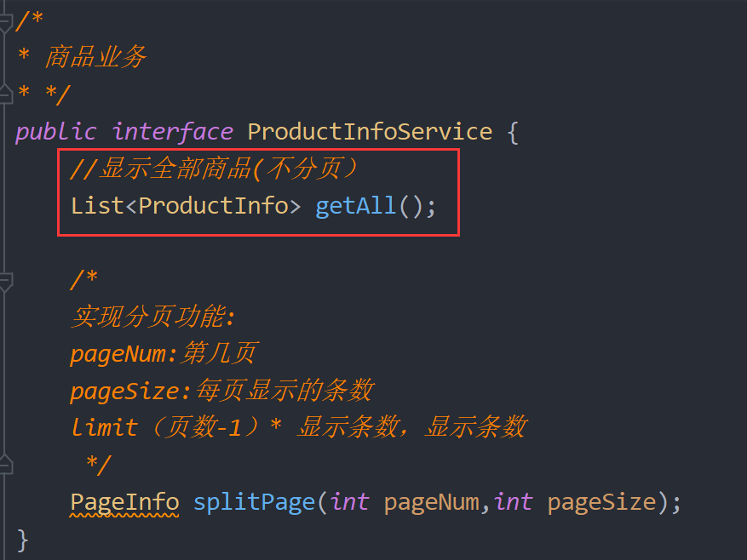Viewport: 747px width, 560px height.
Task: Click the getAll method name
Action: point(355,206)
